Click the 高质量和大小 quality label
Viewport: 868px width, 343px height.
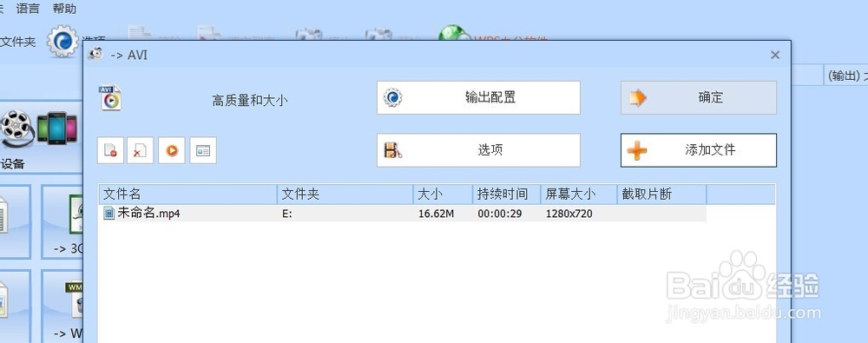pyautogui.click(x=250, y=101)
